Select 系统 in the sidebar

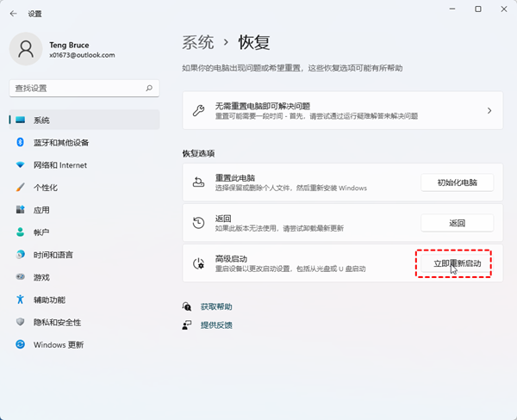84,120
